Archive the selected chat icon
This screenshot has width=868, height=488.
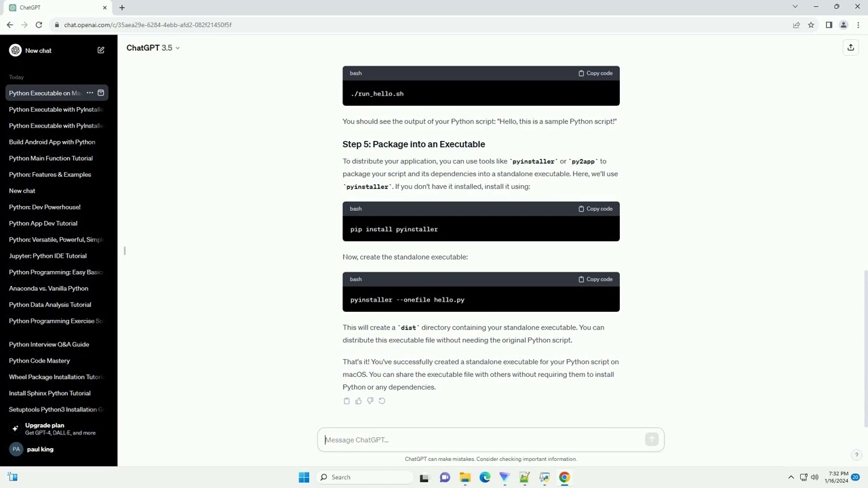tap(101, 93)
